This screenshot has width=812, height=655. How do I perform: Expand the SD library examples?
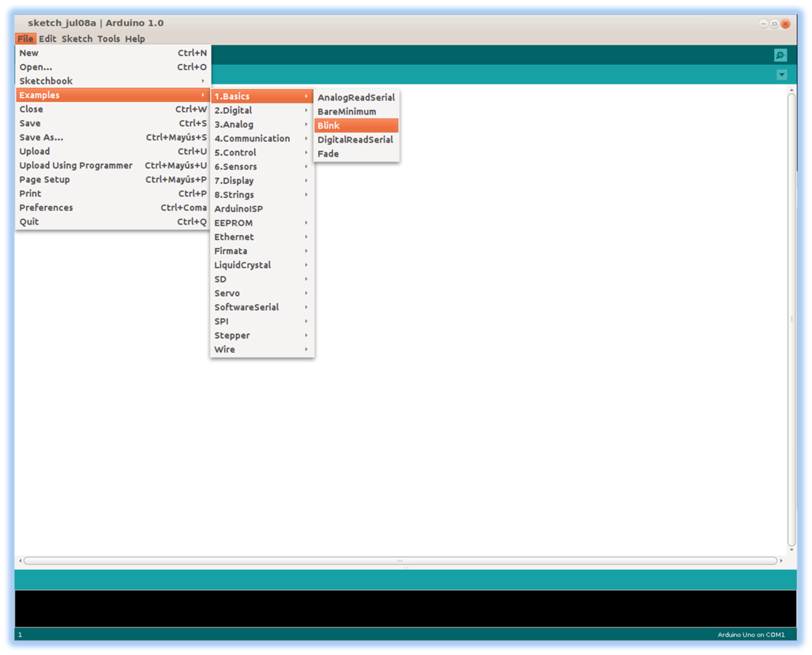point(262,279)
